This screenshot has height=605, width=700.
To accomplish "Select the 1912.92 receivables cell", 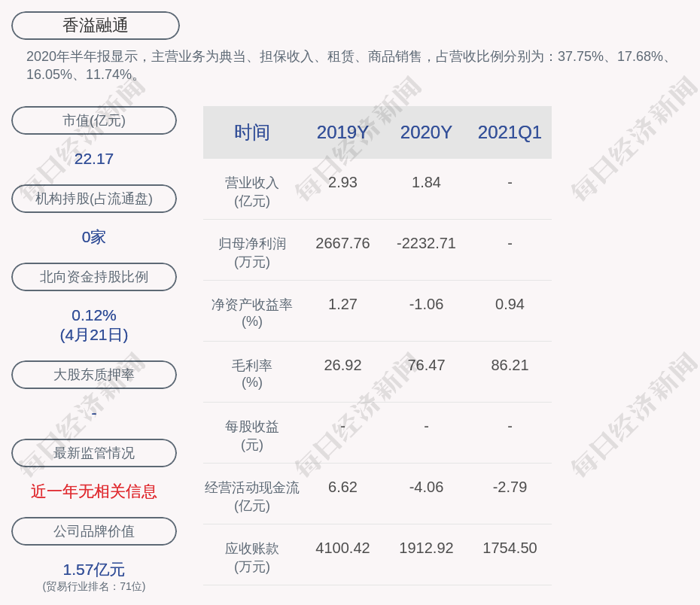I will (x=426, y=548).
